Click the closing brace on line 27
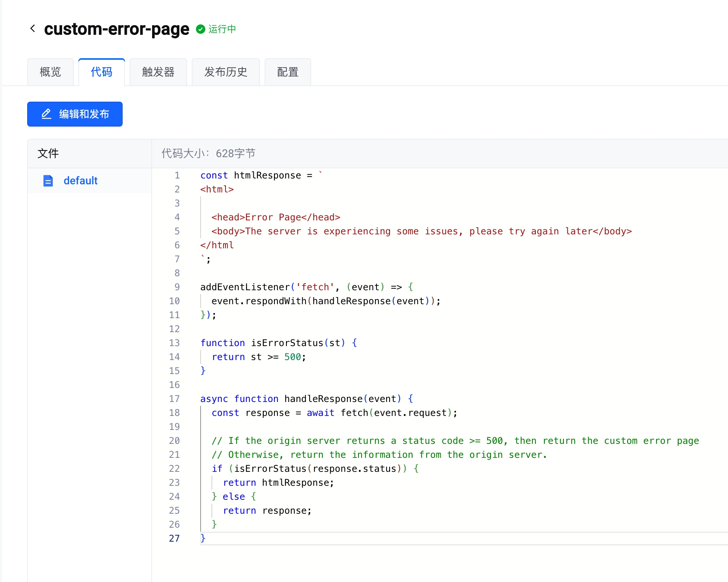Viewport: 728px width, 582px height. point(203,539)
